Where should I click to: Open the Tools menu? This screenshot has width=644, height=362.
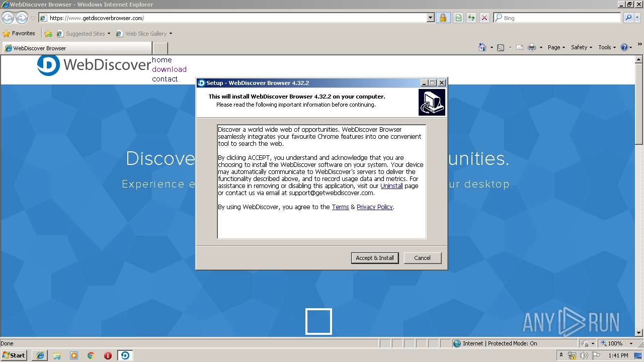pyautogui.click(x=607, y=47)
